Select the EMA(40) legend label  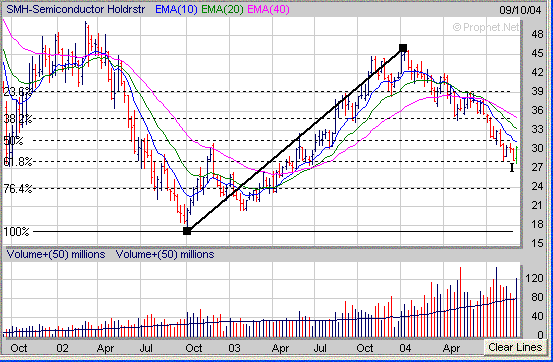[x=268, y=10]
